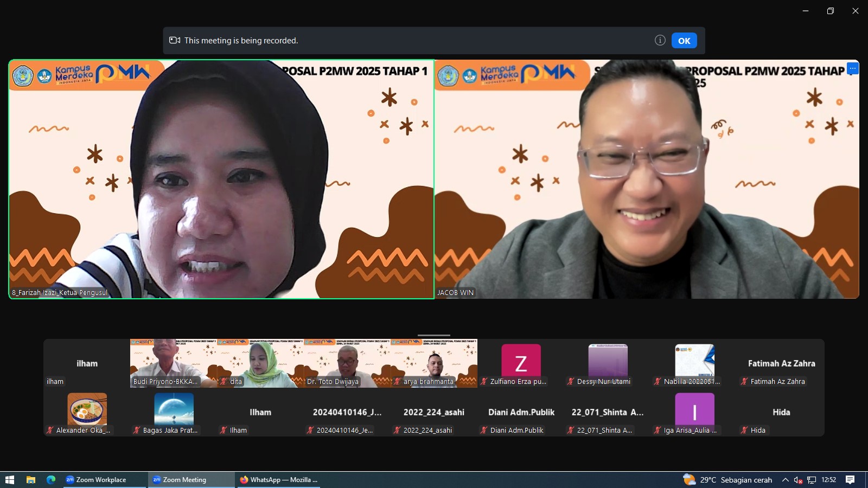Open Windows notification center

850,480
